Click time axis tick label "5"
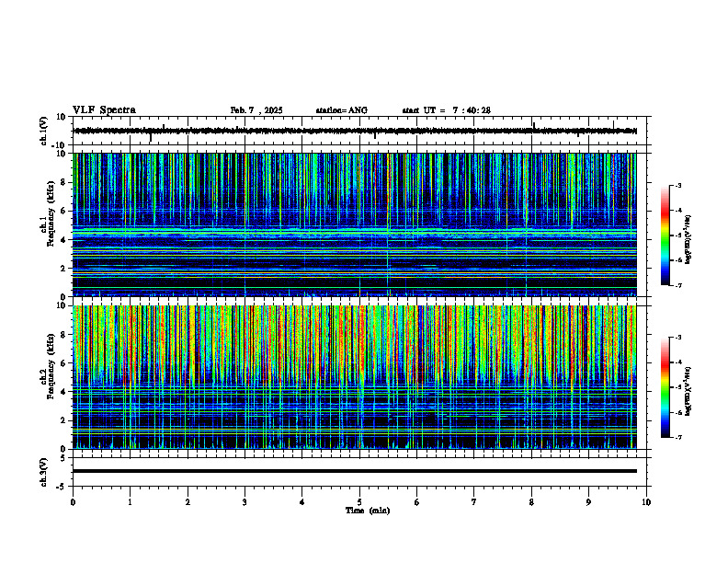 [359, 502]
